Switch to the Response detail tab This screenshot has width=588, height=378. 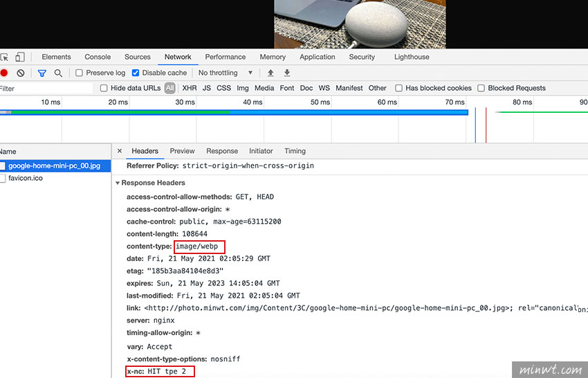click(x=222, y=151)
